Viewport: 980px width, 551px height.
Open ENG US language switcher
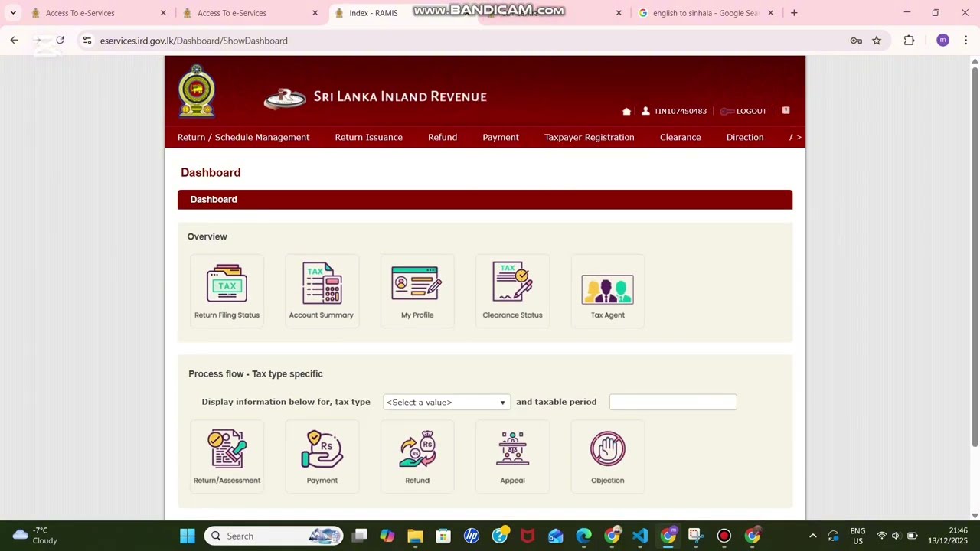[857, 536]
